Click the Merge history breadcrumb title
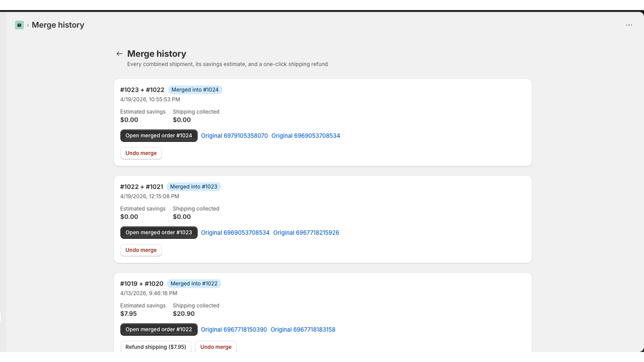Image resolution: width=644 pixels, height=362 pixels. pos(58,25)
